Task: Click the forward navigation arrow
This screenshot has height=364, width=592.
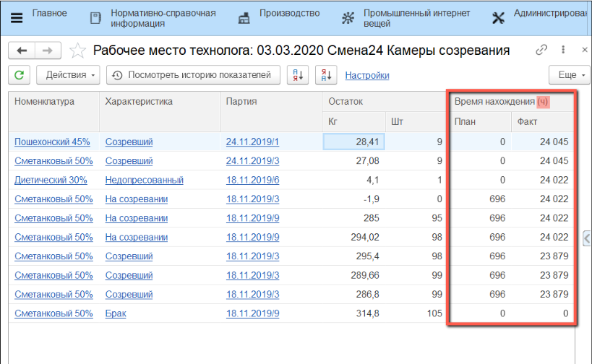Action: 48,51
